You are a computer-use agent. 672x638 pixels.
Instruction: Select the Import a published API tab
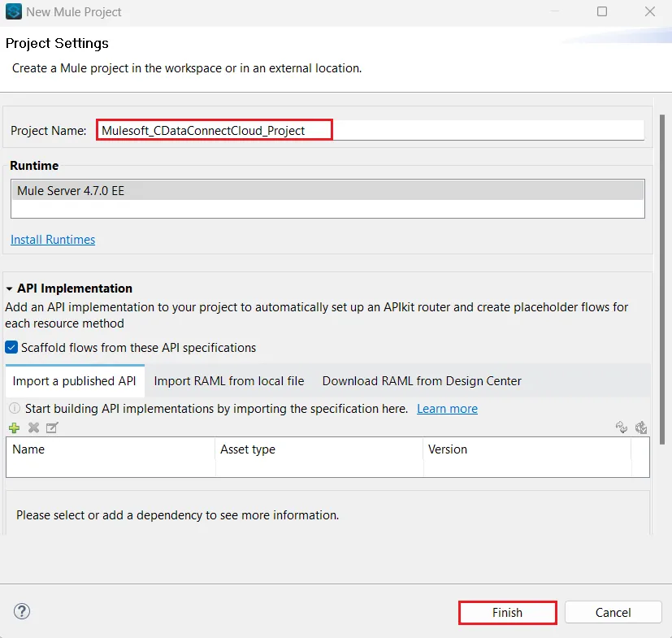[x=74, y=380]
